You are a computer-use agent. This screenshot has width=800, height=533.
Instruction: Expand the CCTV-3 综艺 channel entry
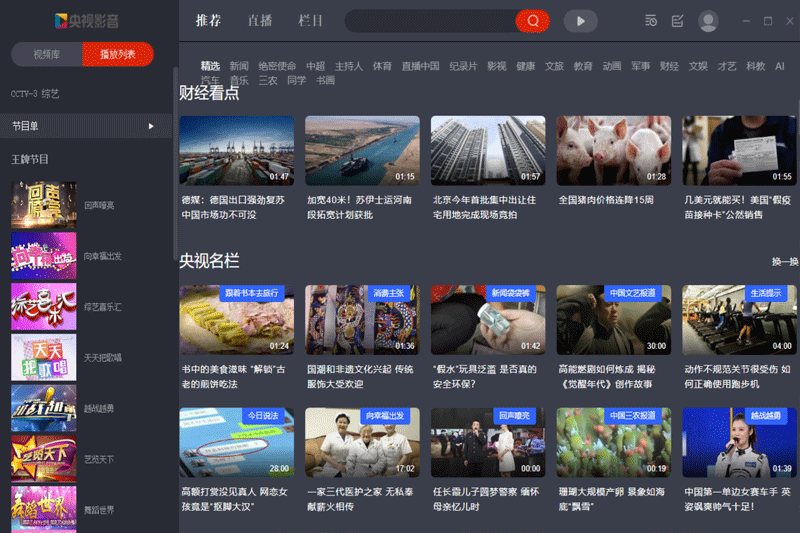(x=35, y=93)
